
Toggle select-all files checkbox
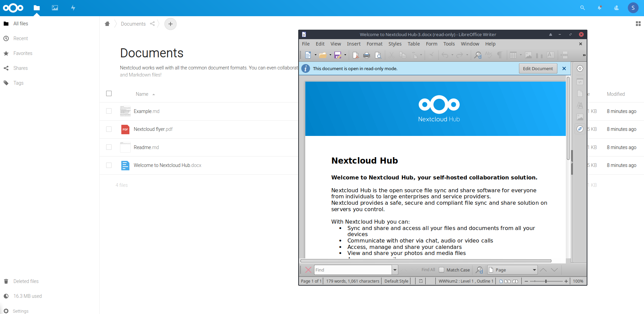coord(109,93)
